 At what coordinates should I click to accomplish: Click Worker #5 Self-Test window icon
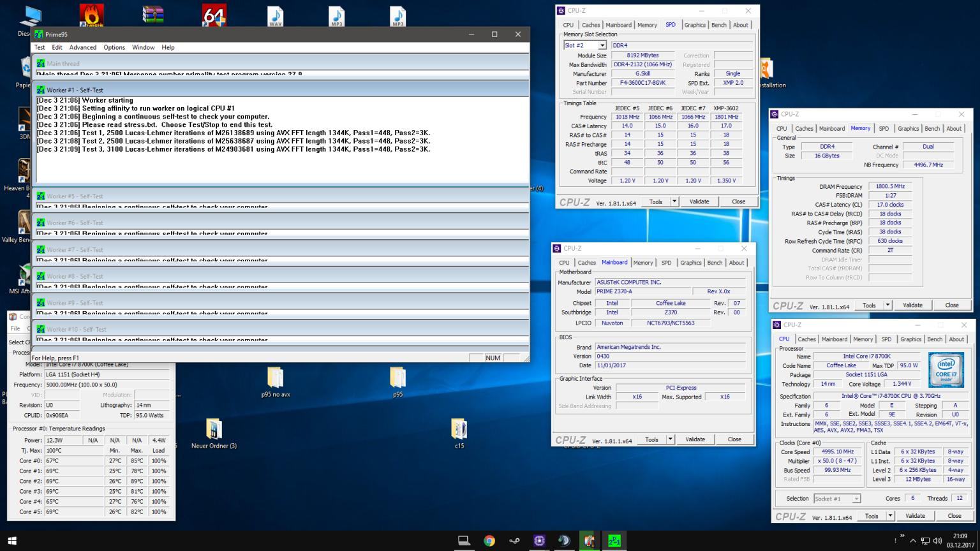[x=41, y=196]
